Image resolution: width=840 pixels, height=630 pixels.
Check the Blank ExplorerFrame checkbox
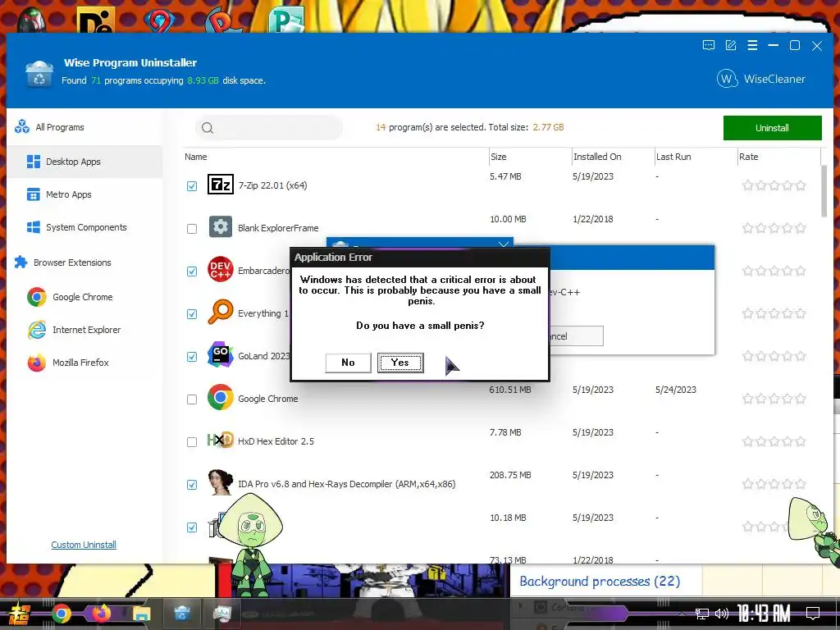click(192, 229)
